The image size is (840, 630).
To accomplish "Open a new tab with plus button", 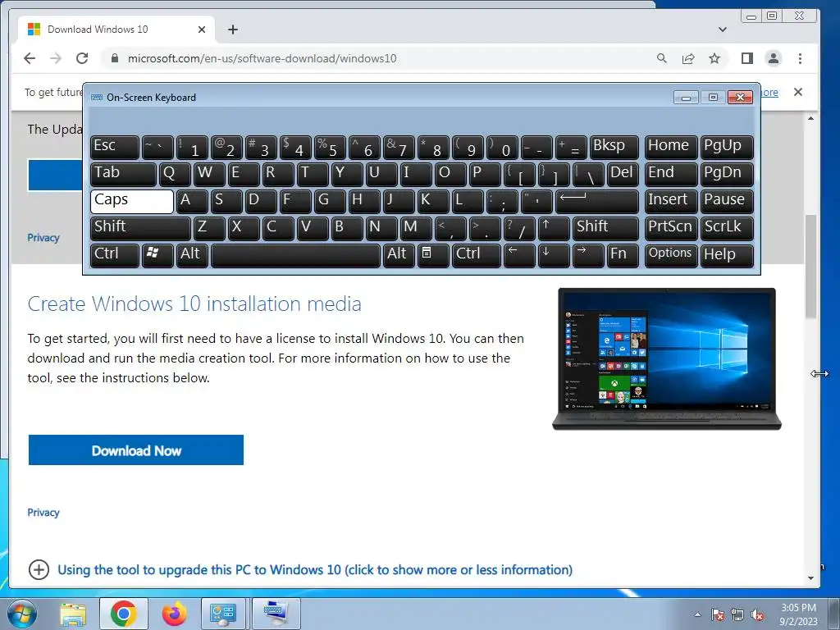I will (232, 30).
